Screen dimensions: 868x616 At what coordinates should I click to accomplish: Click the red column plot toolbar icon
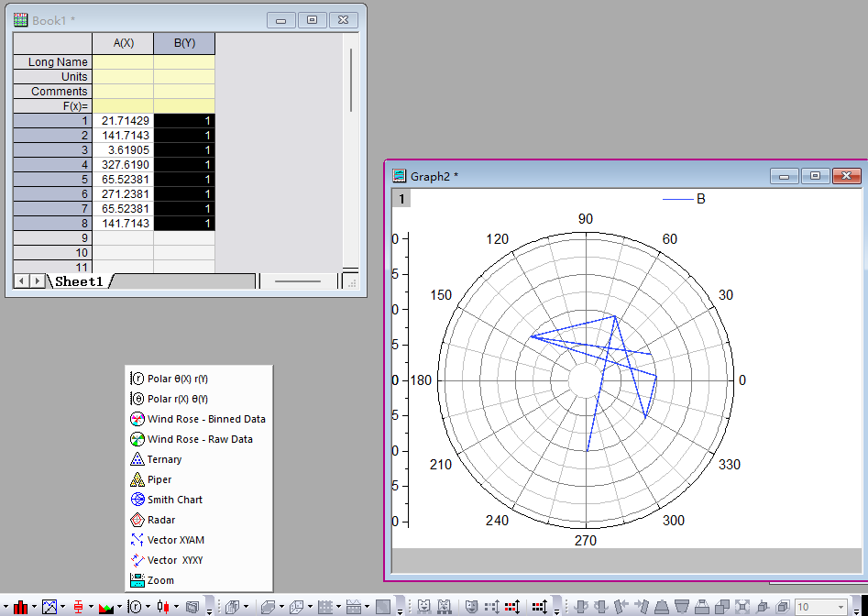coord(20,607)
